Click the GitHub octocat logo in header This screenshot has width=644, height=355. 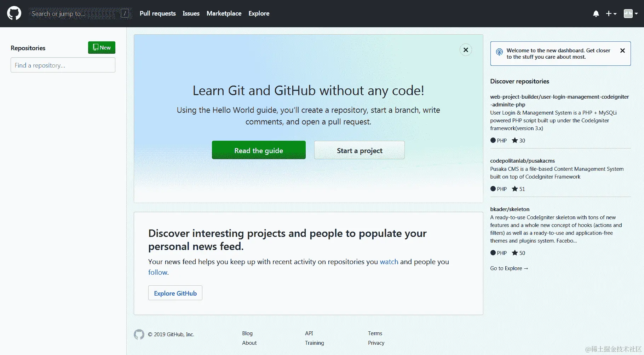click(x=14, y=13)
